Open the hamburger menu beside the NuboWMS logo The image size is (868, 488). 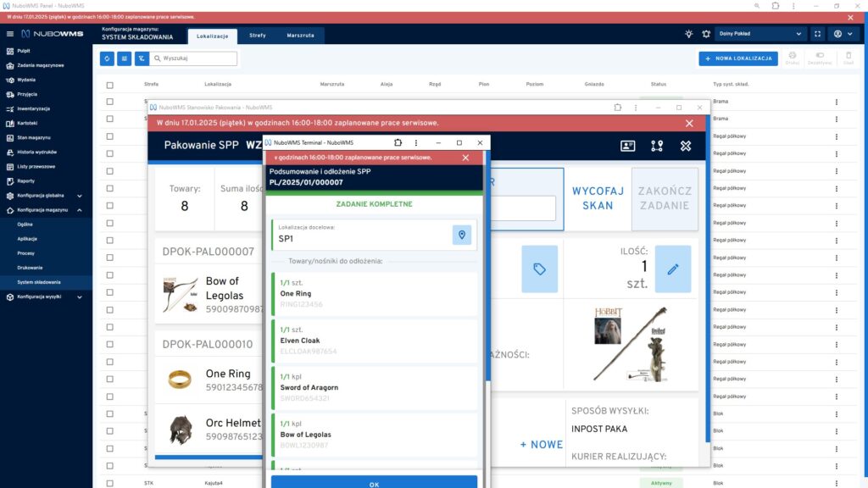10,34
